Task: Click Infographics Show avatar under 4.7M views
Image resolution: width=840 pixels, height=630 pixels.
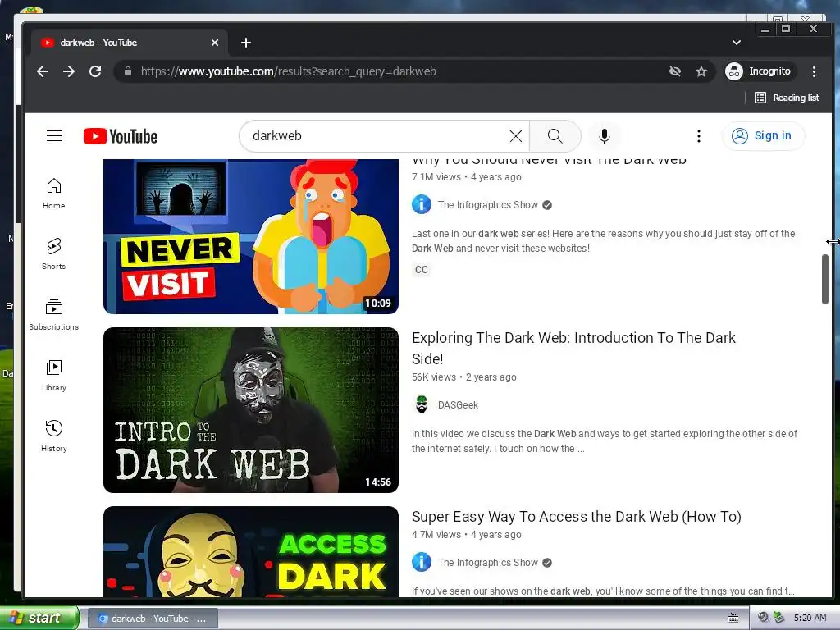Action: 422,562
